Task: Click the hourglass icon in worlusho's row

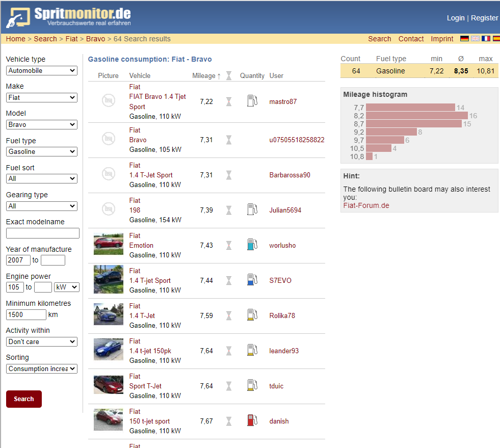Action: coord(229,245)
